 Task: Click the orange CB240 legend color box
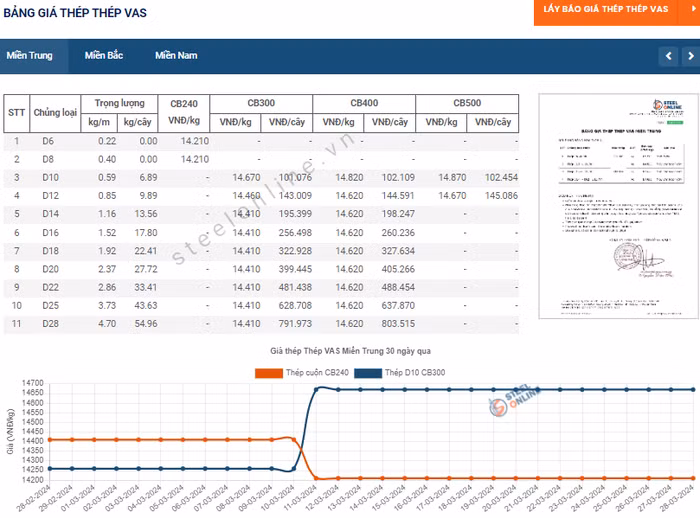coord(269,372)
